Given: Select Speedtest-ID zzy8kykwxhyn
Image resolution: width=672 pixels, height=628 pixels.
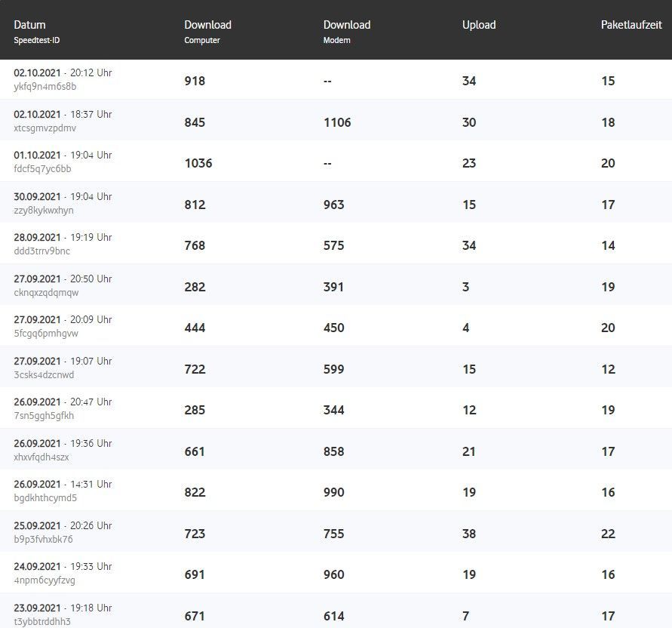Looking at the screenshot, I should 44,211.
